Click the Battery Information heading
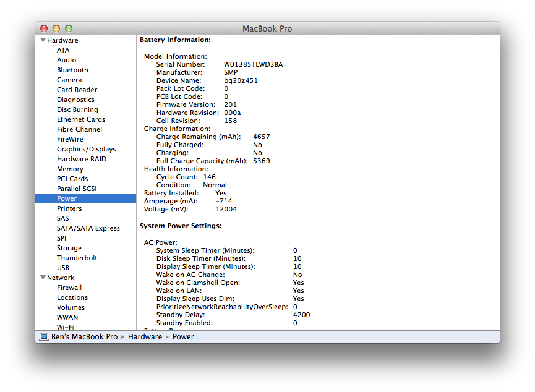Viewport: 535px width, 392px height. pos(176,40)
